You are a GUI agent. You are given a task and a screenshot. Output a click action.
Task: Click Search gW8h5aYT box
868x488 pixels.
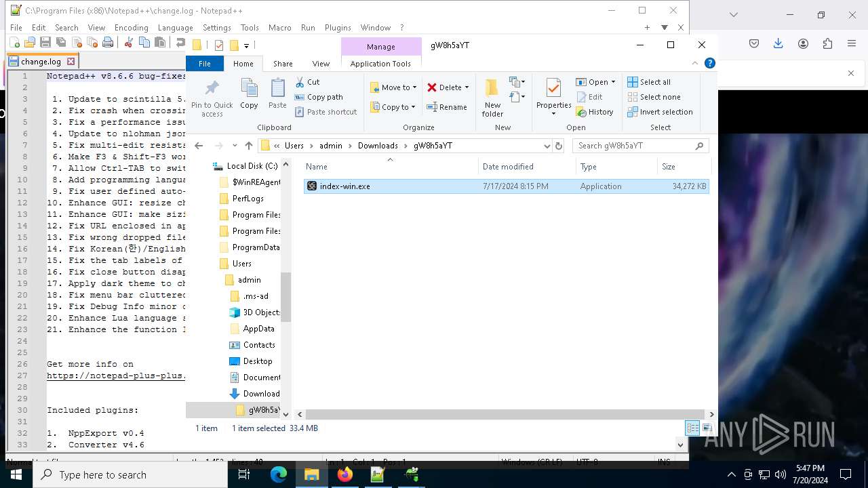(641, 146)
